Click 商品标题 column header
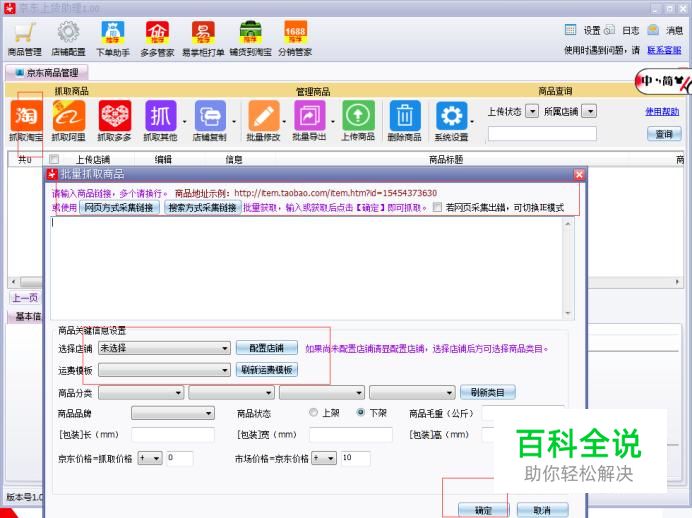692x518 pixels. point(446,159)
